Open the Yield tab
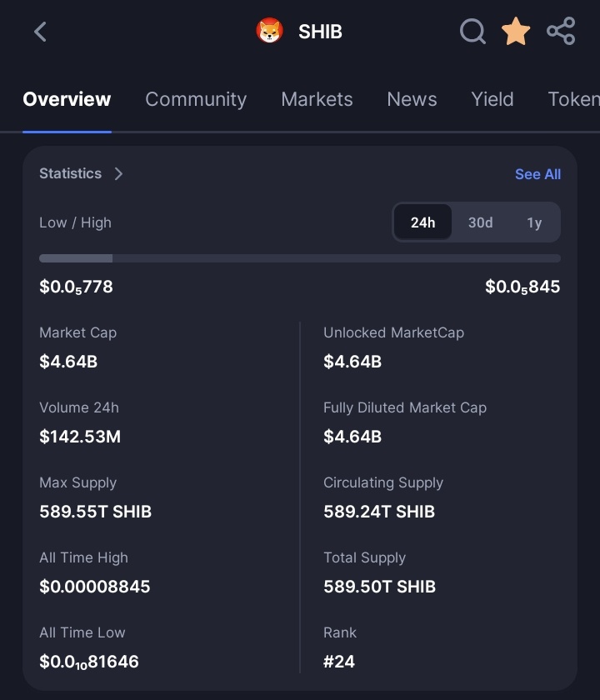This screenshot has width=600, height=700. coord(492,99)
